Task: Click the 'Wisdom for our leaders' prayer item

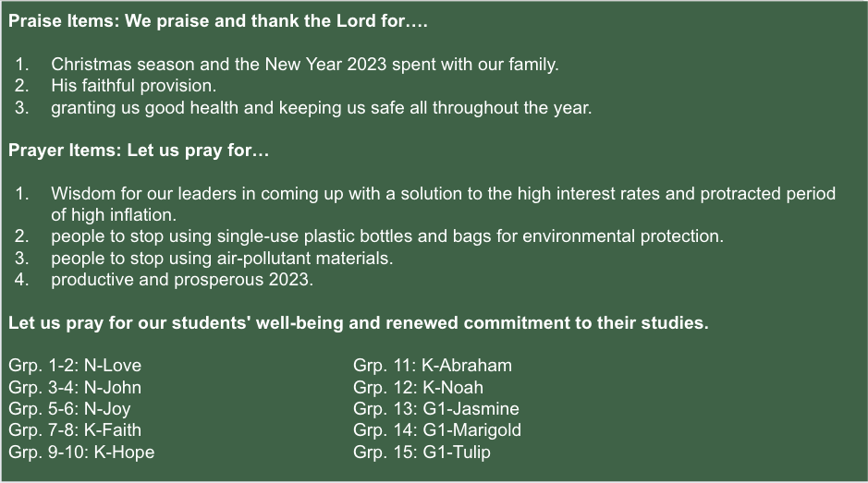Action: 444,194
